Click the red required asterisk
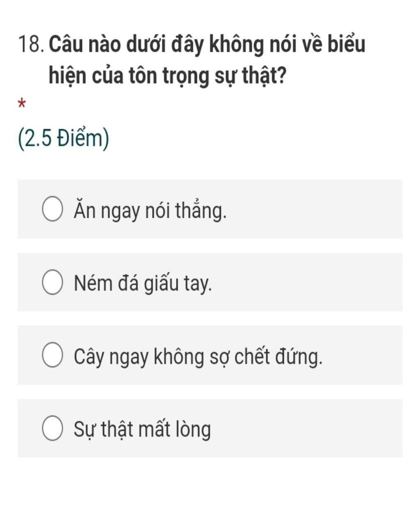The width and height of the screenshot is (420, 525). point(22,104)
